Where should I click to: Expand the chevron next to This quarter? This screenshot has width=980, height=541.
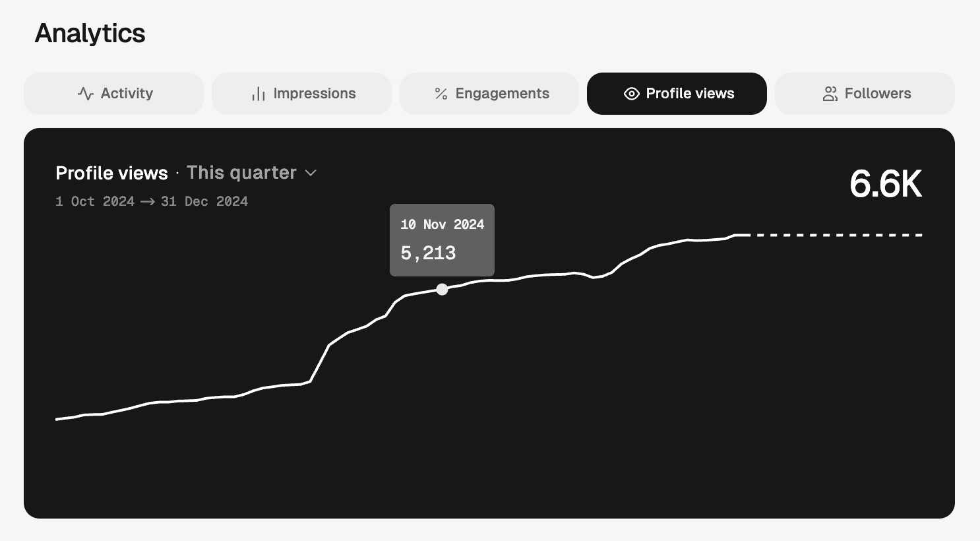pyautogui.click(x=311, y=173)
